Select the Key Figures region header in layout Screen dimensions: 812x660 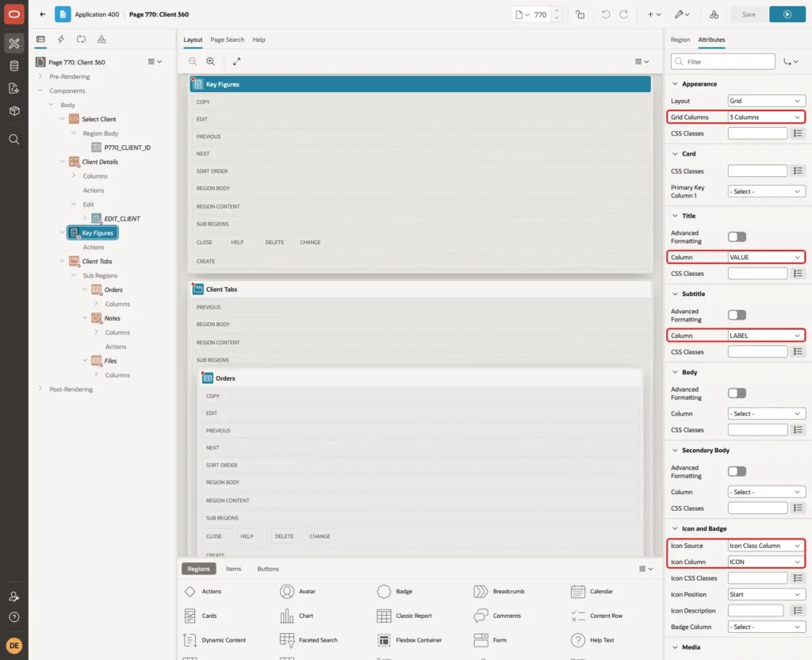pos(420,84)
